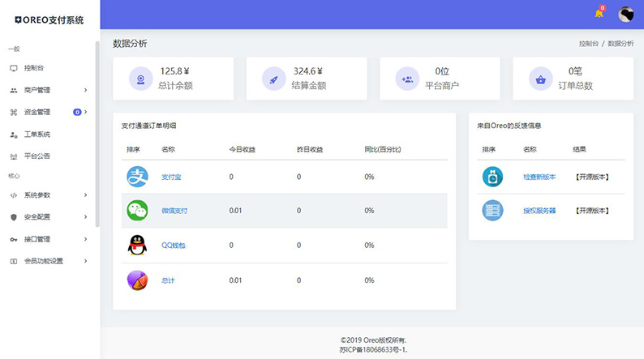Screen dimensions: 644x359
Task: Click the 324.6¥ settlement amount value
Action: click(x=308, y=71)
